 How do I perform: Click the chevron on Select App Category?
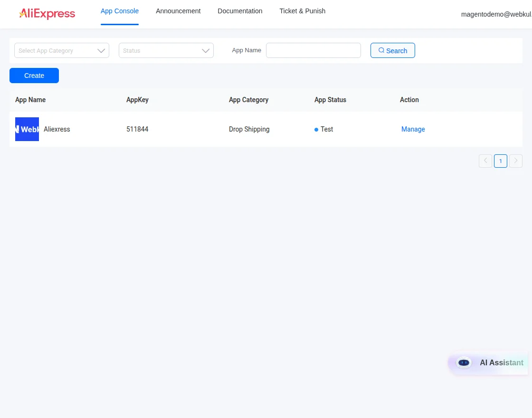click(101, 50)
